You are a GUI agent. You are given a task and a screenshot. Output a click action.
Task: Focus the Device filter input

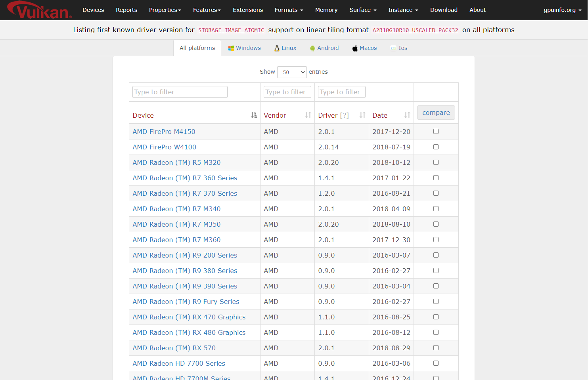pos(180,92)
